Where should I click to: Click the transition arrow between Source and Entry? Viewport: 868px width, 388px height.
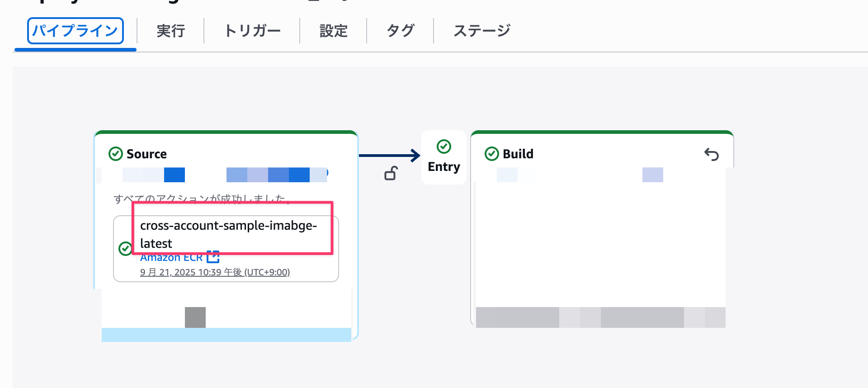click(389, 156)
